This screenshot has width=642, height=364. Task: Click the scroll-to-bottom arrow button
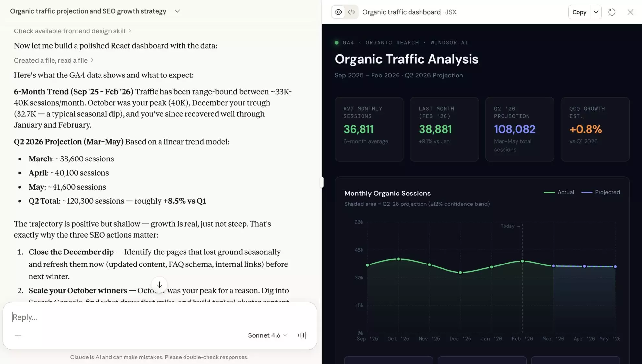pos(159,285)
